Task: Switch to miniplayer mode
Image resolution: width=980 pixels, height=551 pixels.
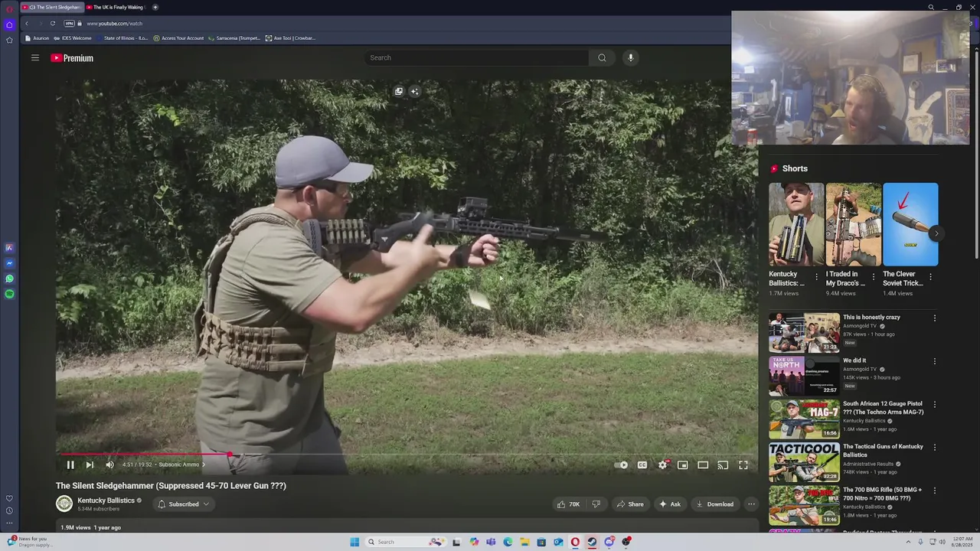Action: [683, 465]
